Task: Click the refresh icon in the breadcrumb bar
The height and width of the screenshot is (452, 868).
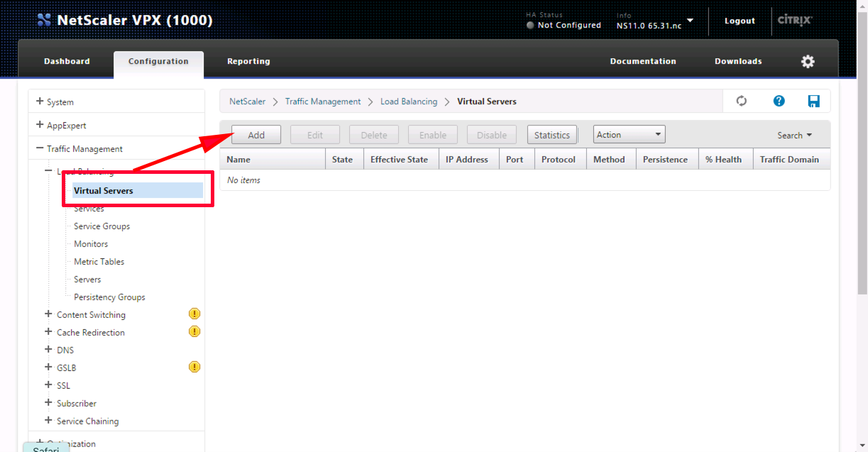Action: point(742,101)
